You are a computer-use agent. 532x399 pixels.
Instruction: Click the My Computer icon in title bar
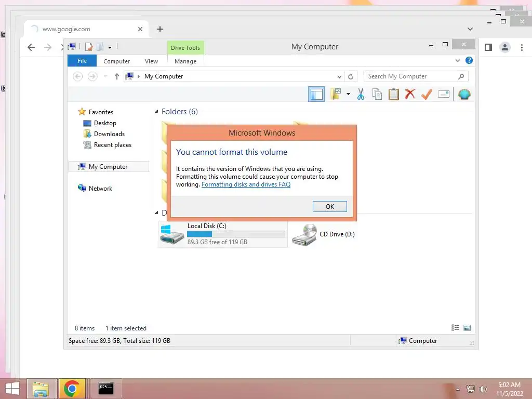point(72,46)
